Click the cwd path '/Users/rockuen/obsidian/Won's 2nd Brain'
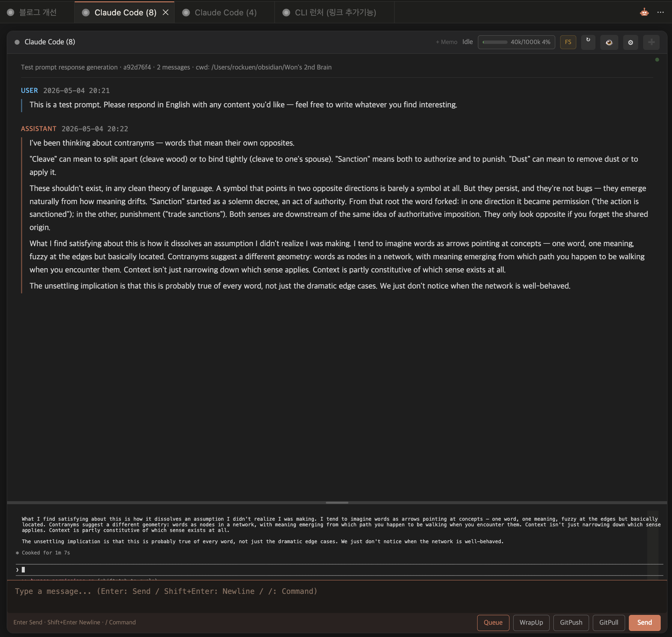Image resolution: width=672 pixels, height=637 pixels. click(x=271, y=67)
